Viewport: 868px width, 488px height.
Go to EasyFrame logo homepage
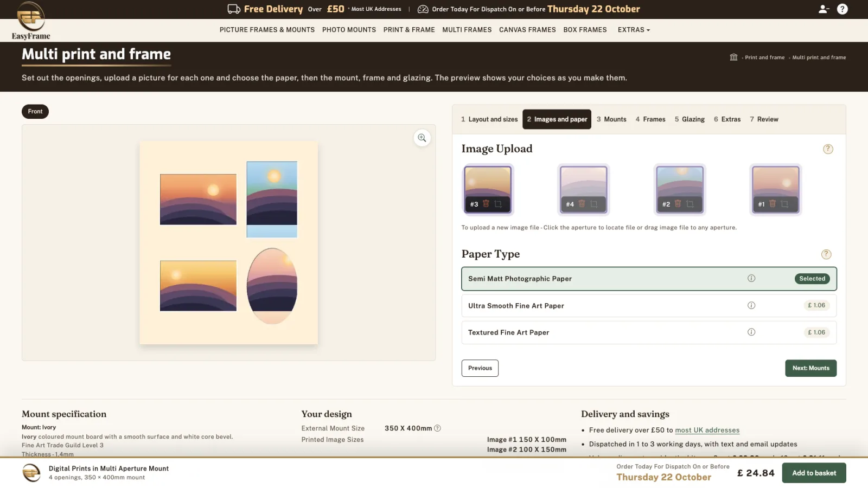[x=31, y=21]
